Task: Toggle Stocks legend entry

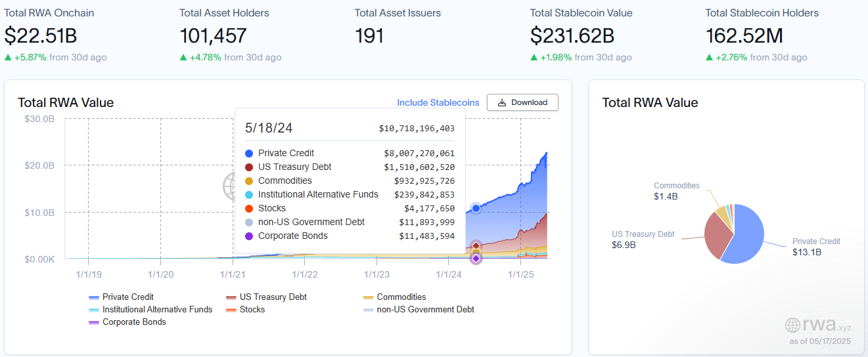Action: pyautogui.click(x=245, y=309)
